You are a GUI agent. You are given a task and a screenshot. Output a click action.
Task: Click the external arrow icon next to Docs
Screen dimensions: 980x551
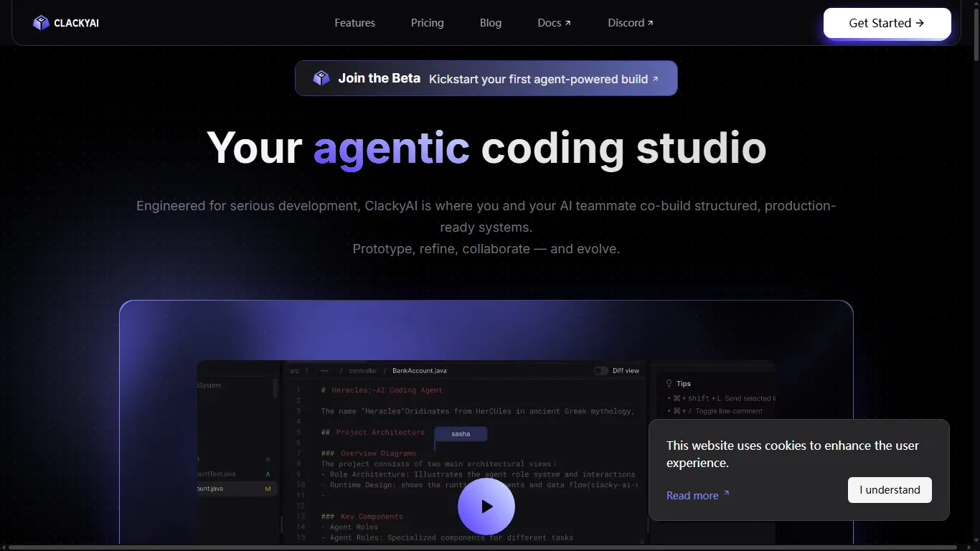(x=568, y=23)
